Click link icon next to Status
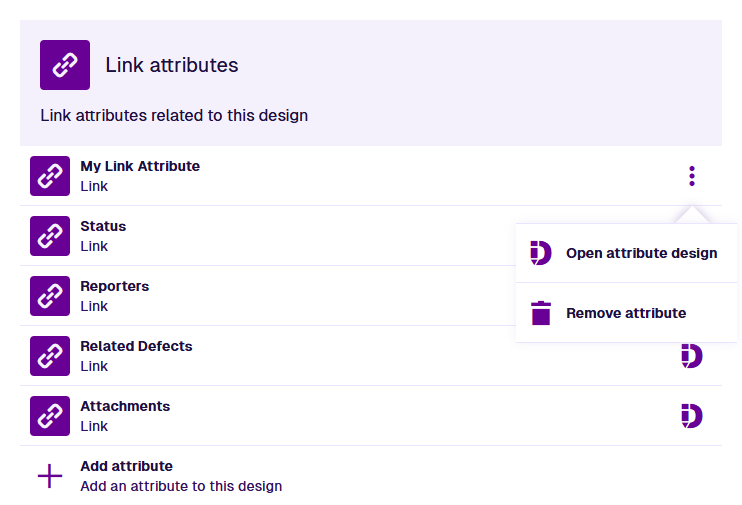 point(50,236)
